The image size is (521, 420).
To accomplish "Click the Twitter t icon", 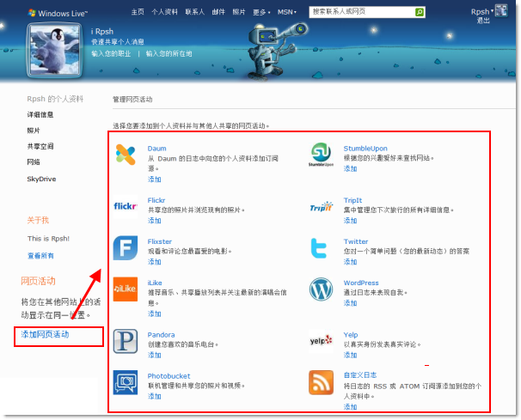I will pyautogui.click(x=319, y=247).
